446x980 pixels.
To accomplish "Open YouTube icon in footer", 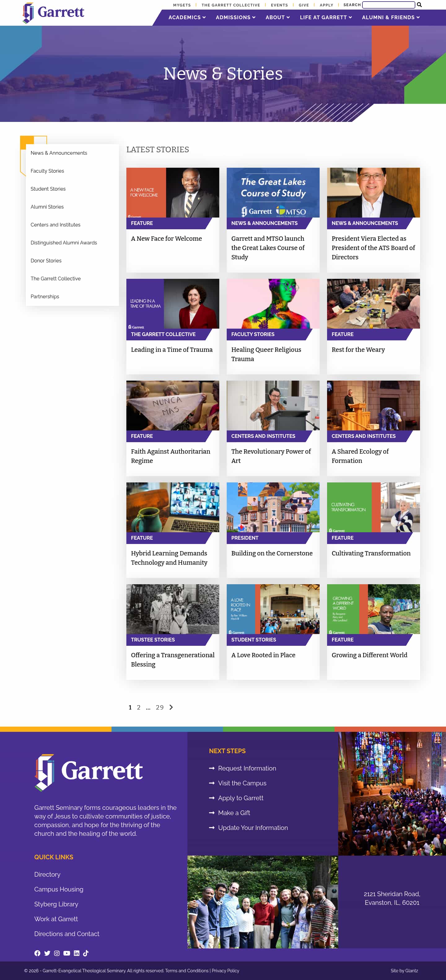I will tap(67, 953).
